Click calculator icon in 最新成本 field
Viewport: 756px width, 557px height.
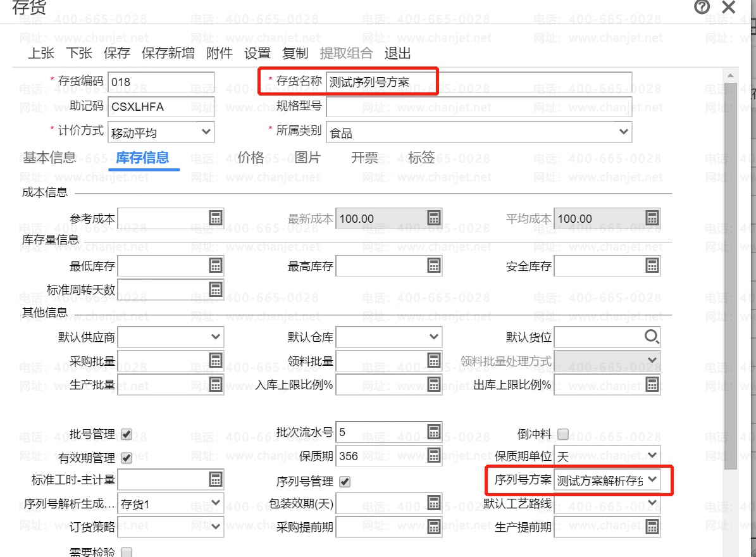pos(434,218)
